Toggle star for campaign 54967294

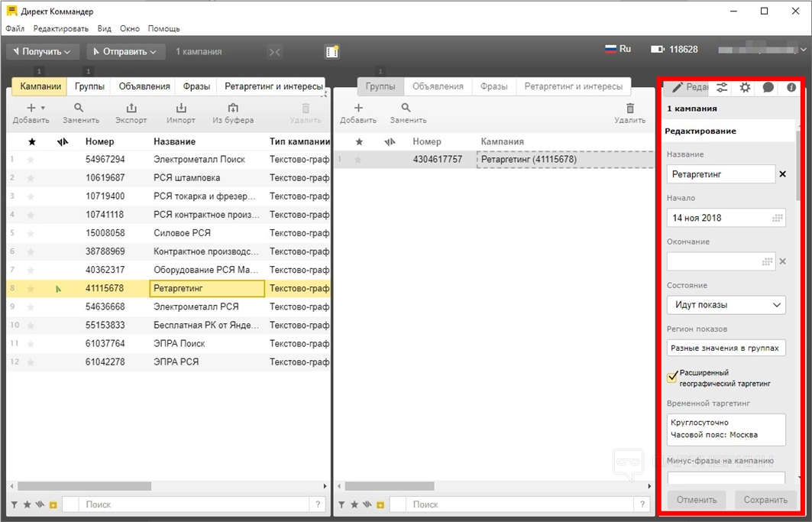(31, 159)
